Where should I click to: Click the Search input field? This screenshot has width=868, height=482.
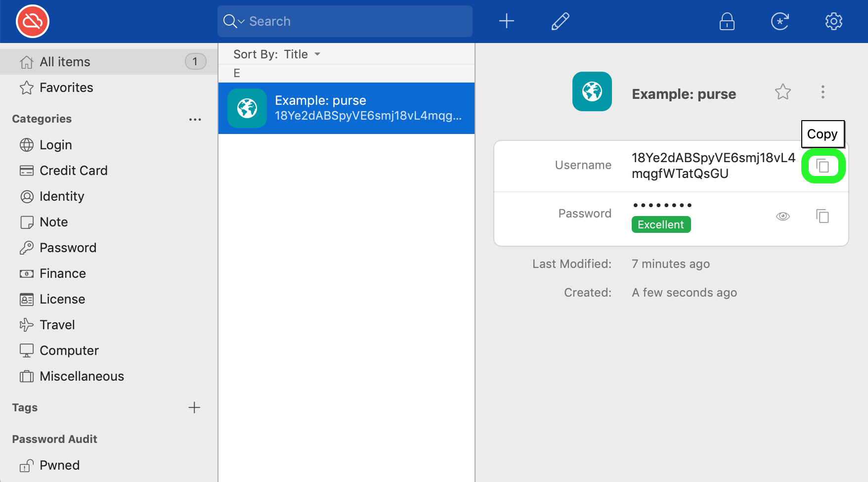click(x=345, y=21)
